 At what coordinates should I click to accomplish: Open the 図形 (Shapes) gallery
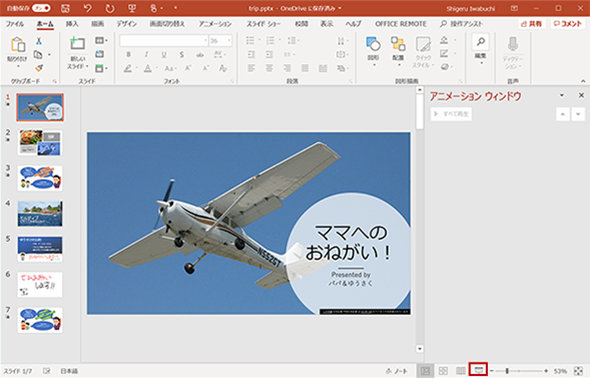[373, 52]
